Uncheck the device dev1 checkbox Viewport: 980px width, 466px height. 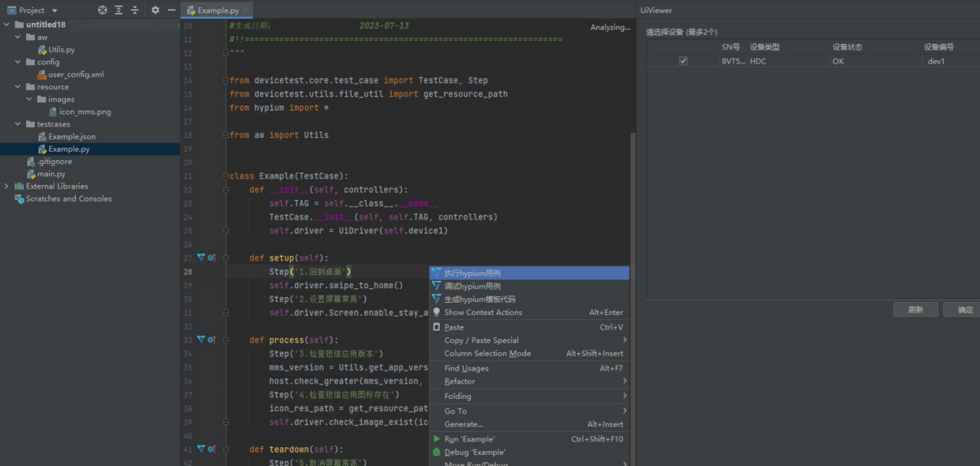point(683,61)
